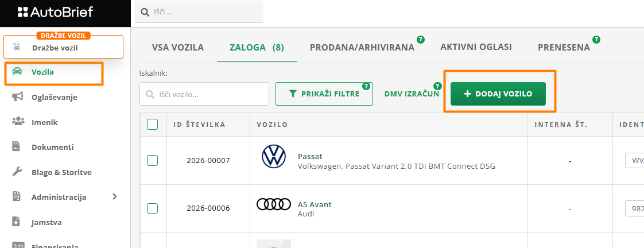The height and width of the screenshot is (248, 644).
Task: Open the Aktivni oglasi tab
Action: coord(476,47)
